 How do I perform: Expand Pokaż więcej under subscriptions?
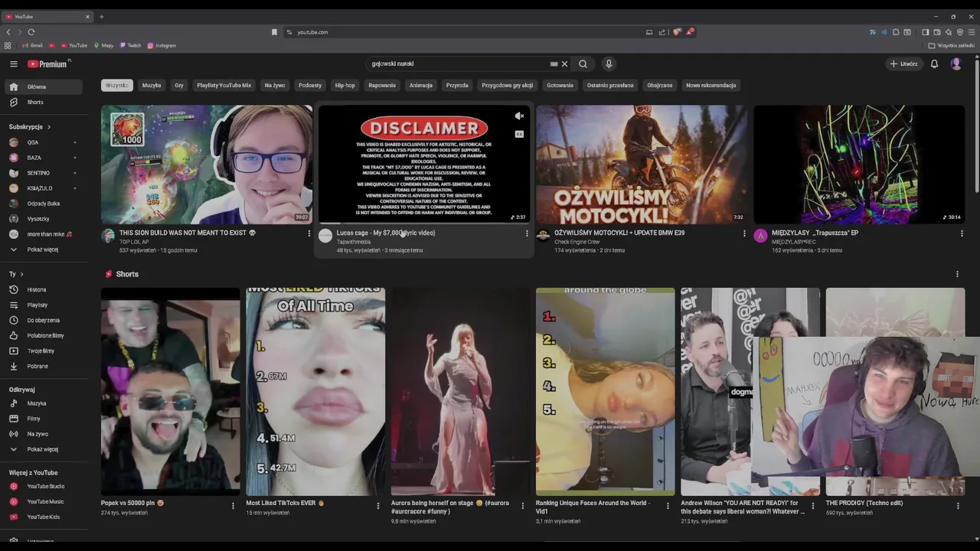tap(44, 249)
